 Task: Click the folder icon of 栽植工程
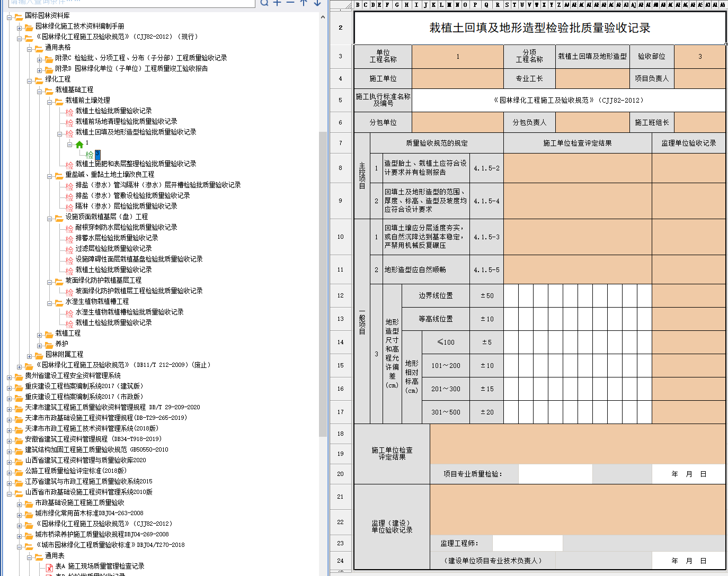point(49,334)
